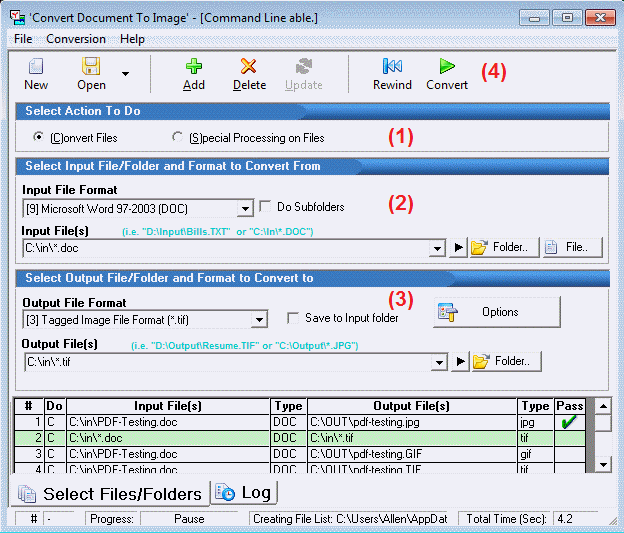Click the Update toolbar icon
The height and width of the screenshot is (533, 624).
304,66
